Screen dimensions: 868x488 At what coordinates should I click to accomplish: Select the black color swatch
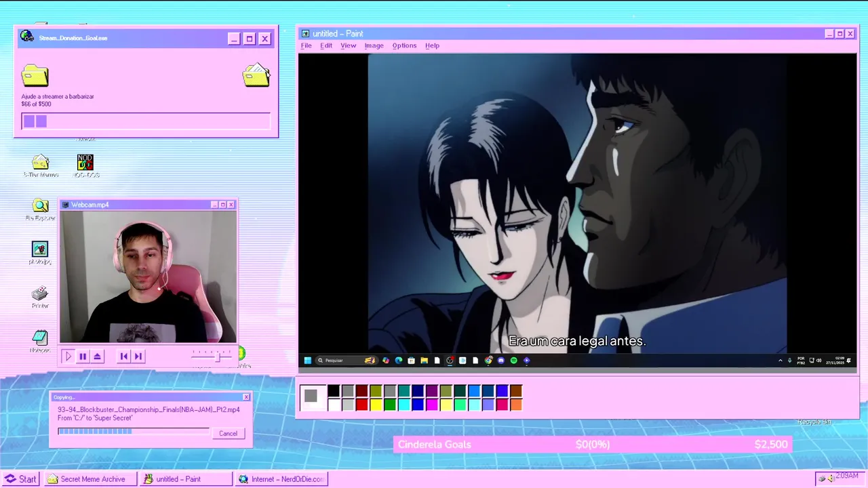[334, 390]
